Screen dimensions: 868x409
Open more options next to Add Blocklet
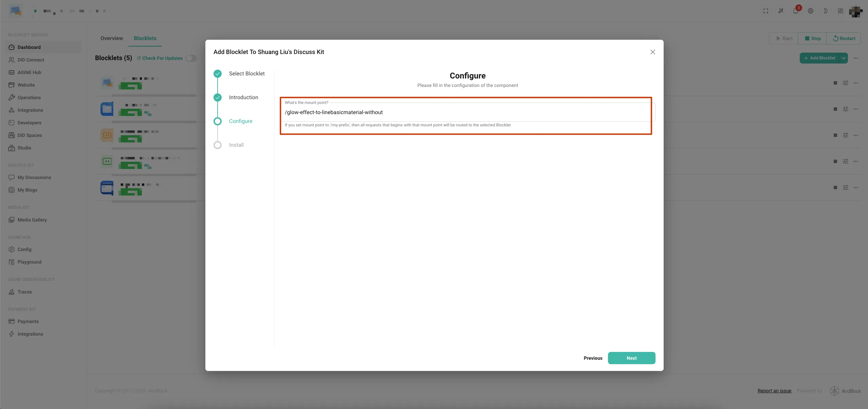coord(856,58)
